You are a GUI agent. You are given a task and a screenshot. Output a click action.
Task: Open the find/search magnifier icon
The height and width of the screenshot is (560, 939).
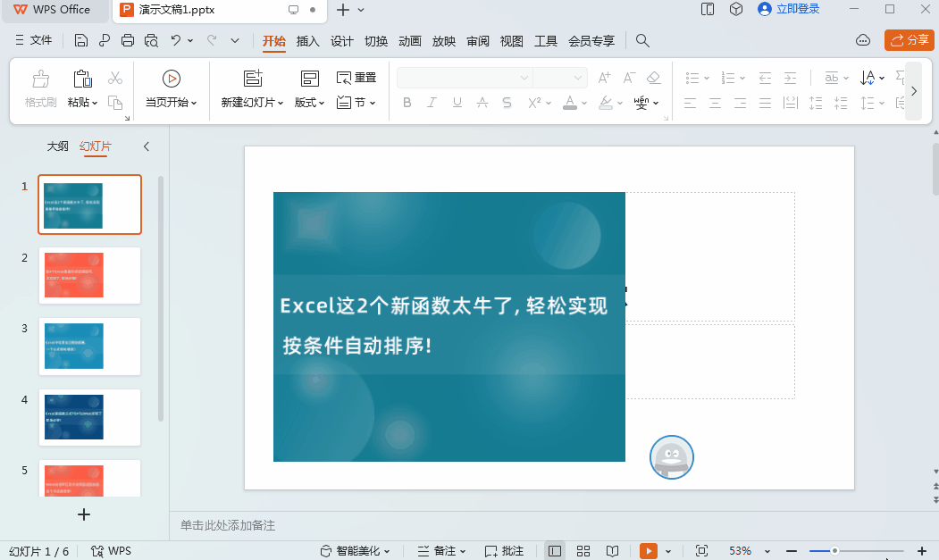tap(642, 40)
